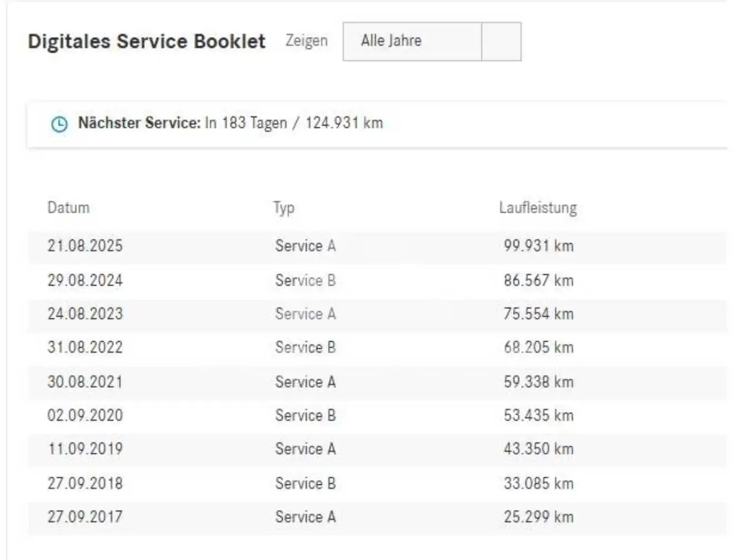Click the 99.931 km mileage value
The image size is (733, 560).
coord(539,246)
